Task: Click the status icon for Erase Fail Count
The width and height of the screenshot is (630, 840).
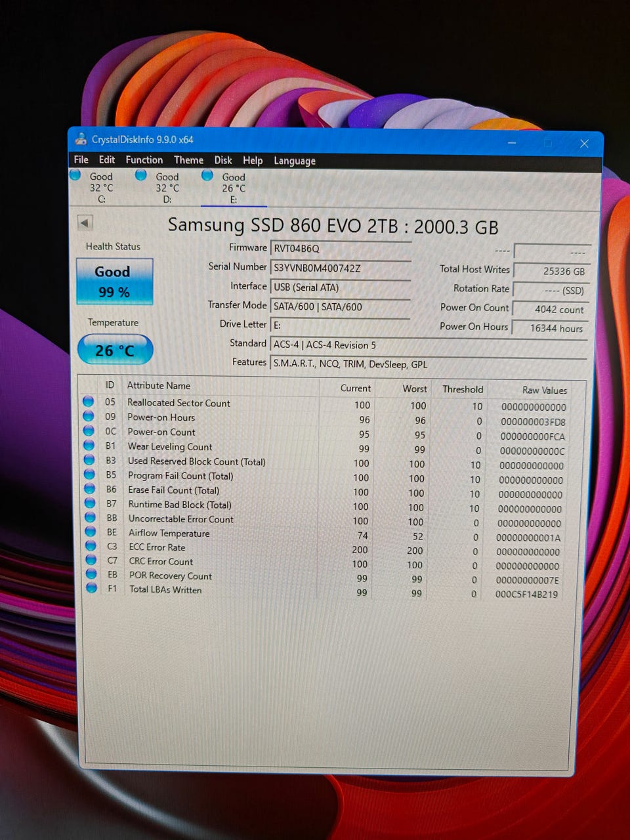Action: [x=90, y=489]
